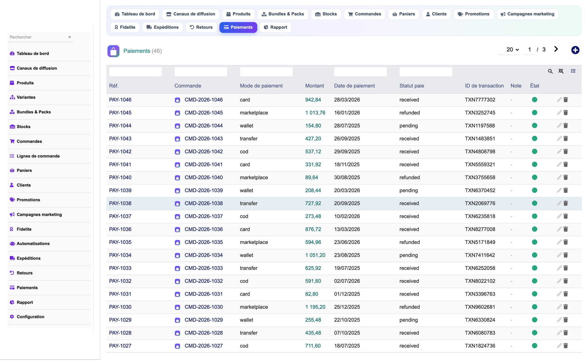This screenshot has width=588, height=364.
Task: Switch to the Expéditions top tab
Action: [163, 27]
